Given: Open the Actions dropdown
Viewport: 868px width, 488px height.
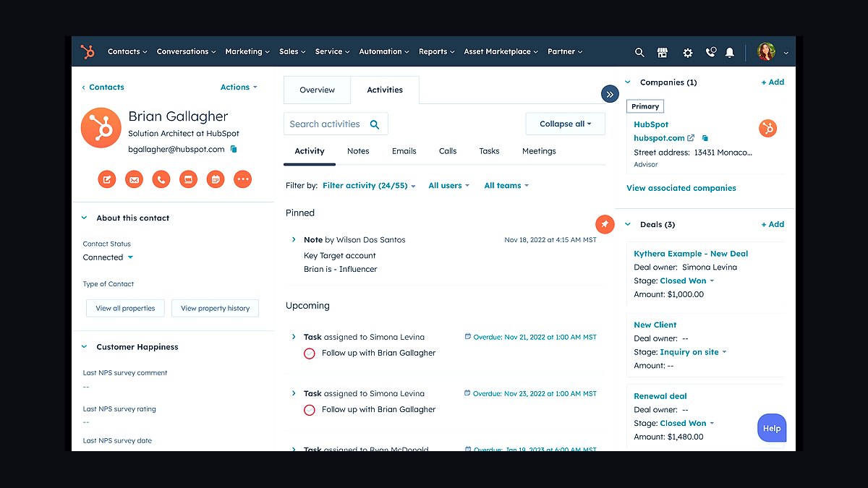Looking at the screenshot, I should click(239, 87).
